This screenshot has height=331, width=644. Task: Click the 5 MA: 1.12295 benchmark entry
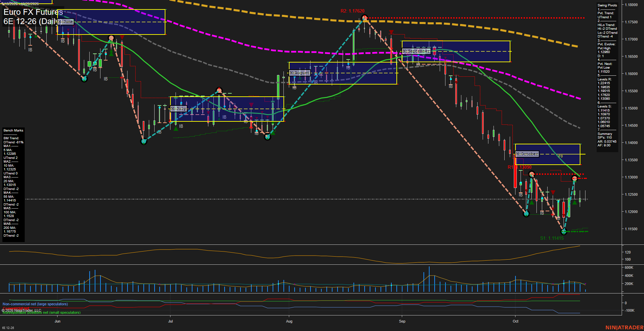pyautogui.click(x=10, y=152)
